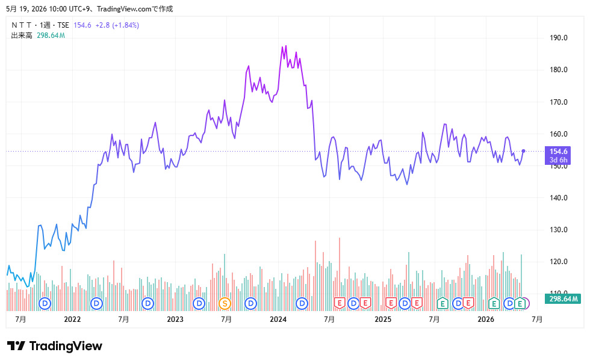Image resolution: width=590 pixels, height=364 pixels.
Task: Click the D marker between the first two red E markers
Action: click(x=353, y=303)
